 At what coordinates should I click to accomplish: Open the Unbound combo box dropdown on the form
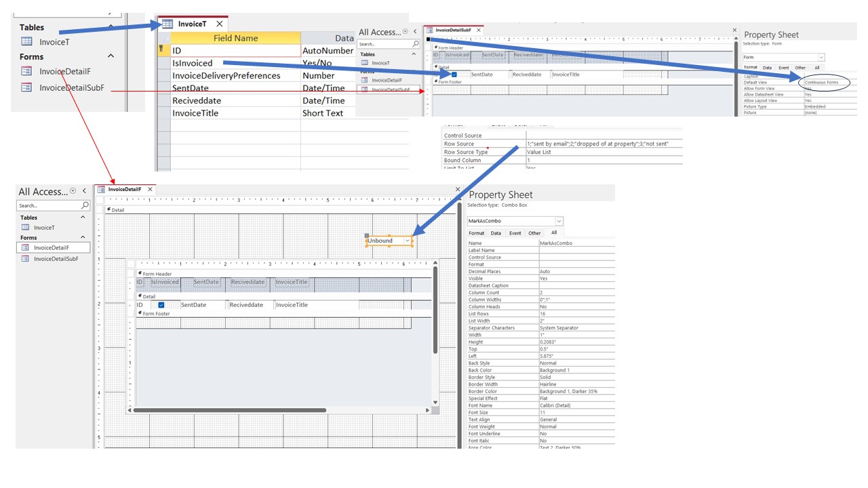pyautogui.click(x=406, y=241)
